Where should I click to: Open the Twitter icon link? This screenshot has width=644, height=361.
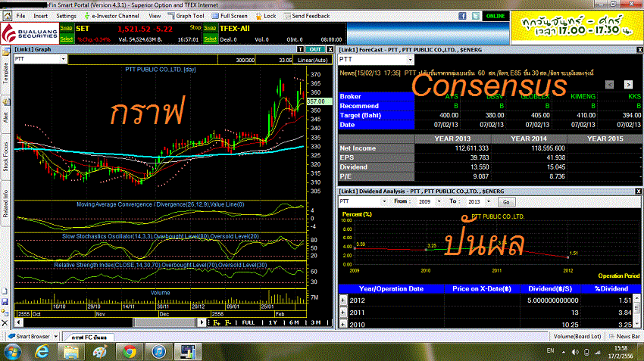(x=475, y=16)
